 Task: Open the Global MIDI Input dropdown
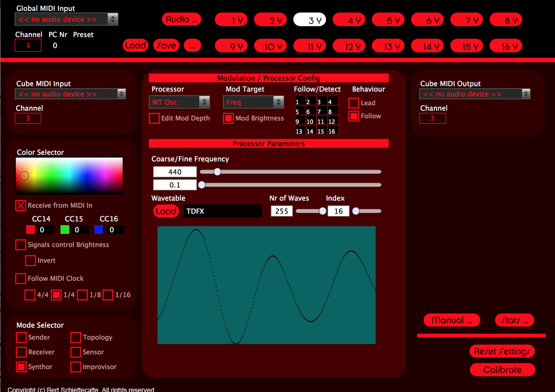pyautogui.click(x=67, y=19)
